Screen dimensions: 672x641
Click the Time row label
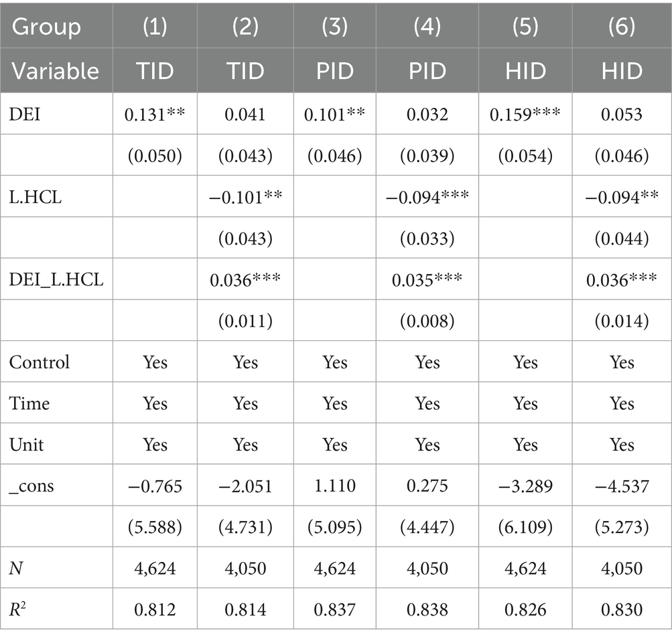[x=29, y=404]
